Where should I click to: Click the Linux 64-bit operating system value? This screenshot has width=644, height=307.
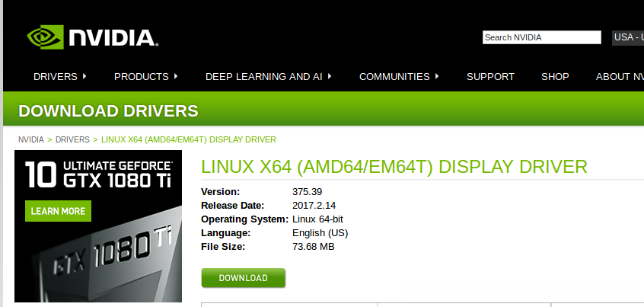317,219
